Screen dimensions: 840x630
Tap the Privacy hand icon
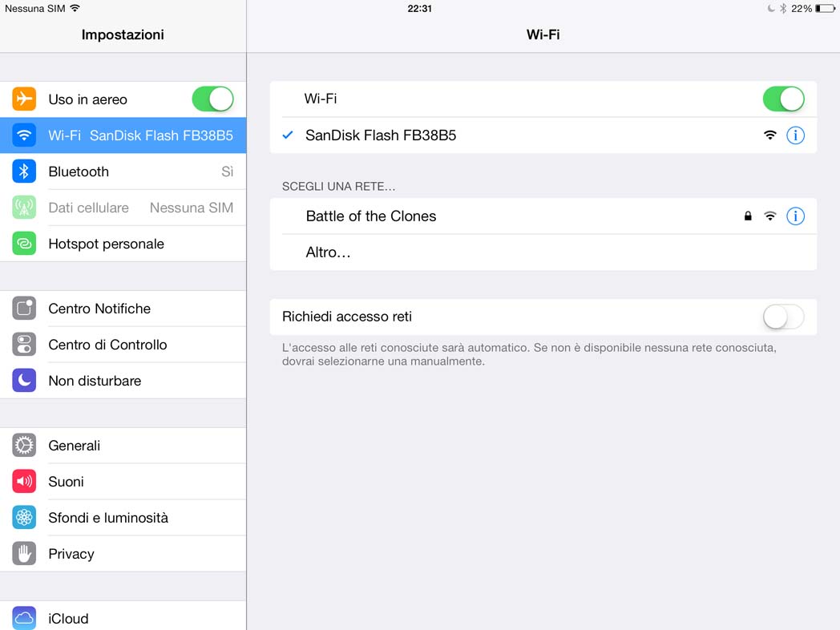[x=24, y=554]
